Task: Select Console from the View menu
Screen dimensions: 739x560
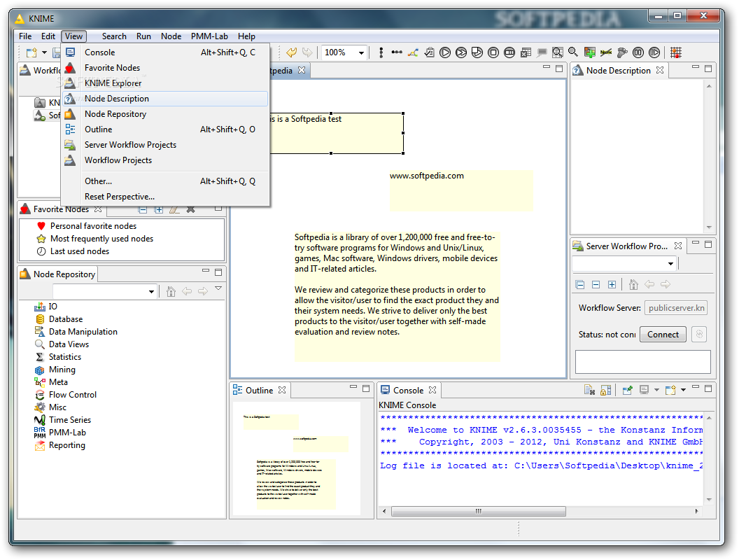Action: point(165,52)
